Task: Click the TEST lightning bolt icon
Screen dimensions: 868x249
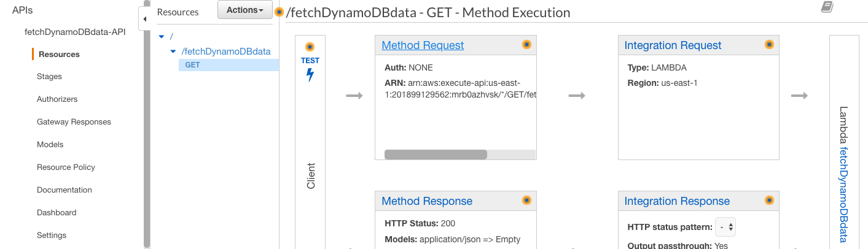Action: coord(310,75)
